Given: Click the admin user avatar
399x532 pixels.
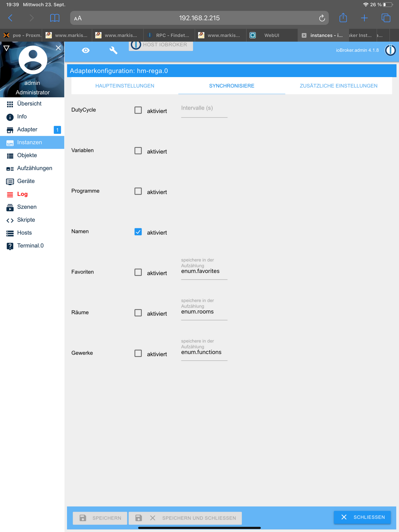Looking at the screenshot, I should pos(33,60).
